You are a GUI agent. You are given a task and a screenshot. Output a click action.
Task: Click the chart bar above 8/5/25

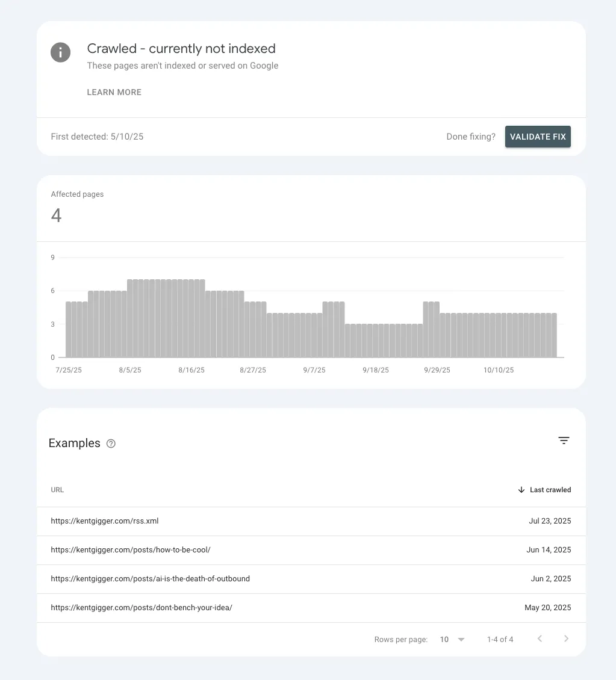pos(130,318)
